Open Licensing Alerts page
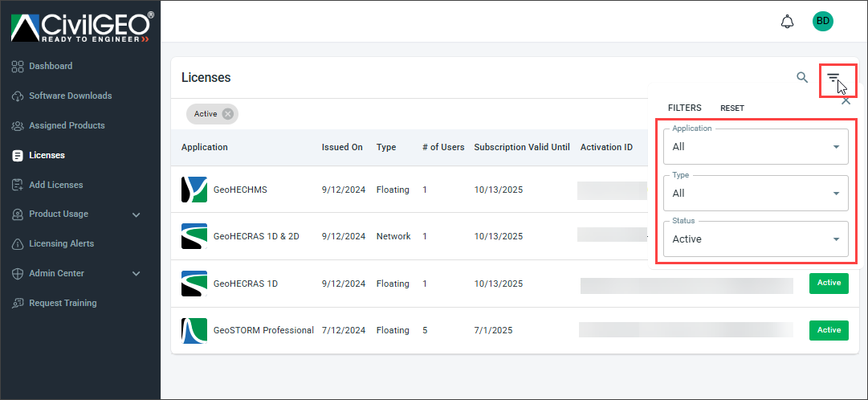 point(62,243)
